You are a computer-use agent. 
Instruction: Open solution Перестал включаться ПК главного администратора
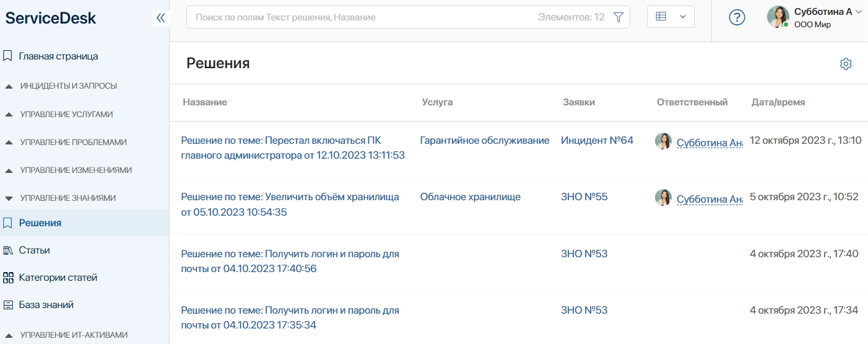coord(293,148)
